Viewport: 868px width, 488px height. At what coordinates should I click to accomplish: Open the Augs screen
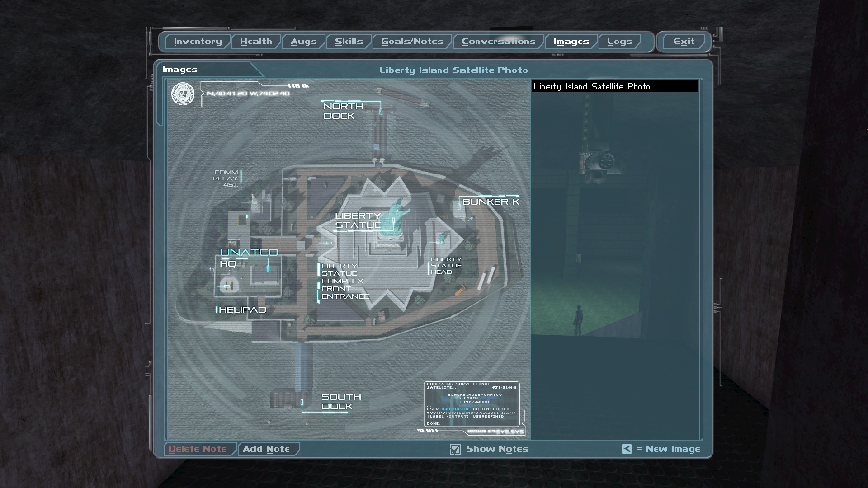click(x=303, y=42)
